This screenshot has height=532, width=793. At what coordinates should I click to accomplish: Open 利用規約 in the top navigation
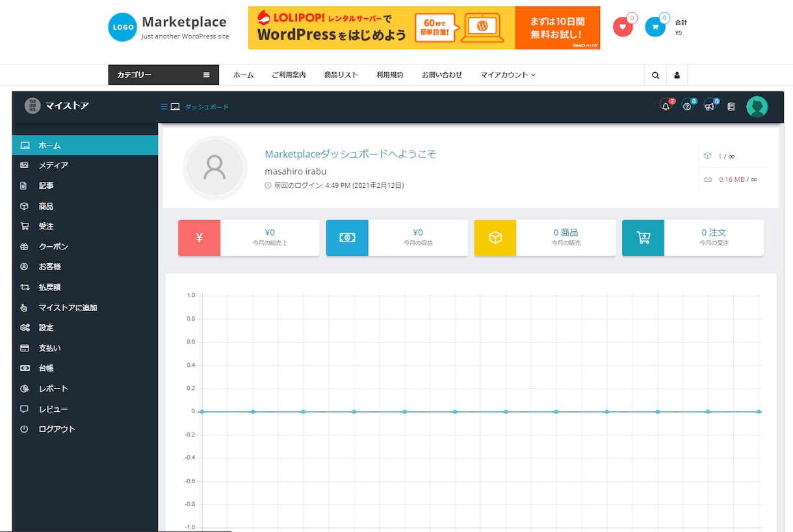(390, 75)
